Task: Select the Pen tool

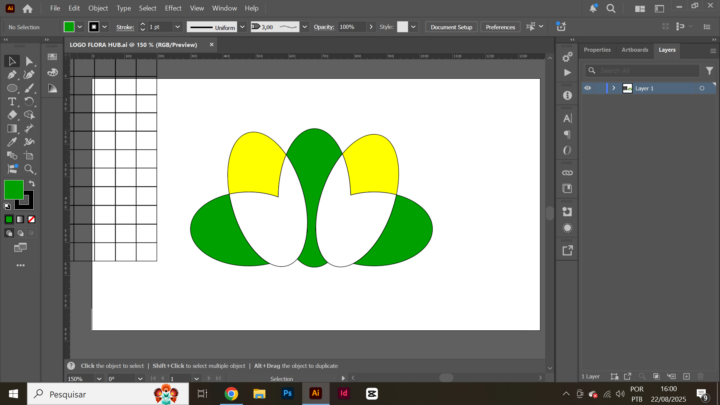Action: [x=12, y=75]
